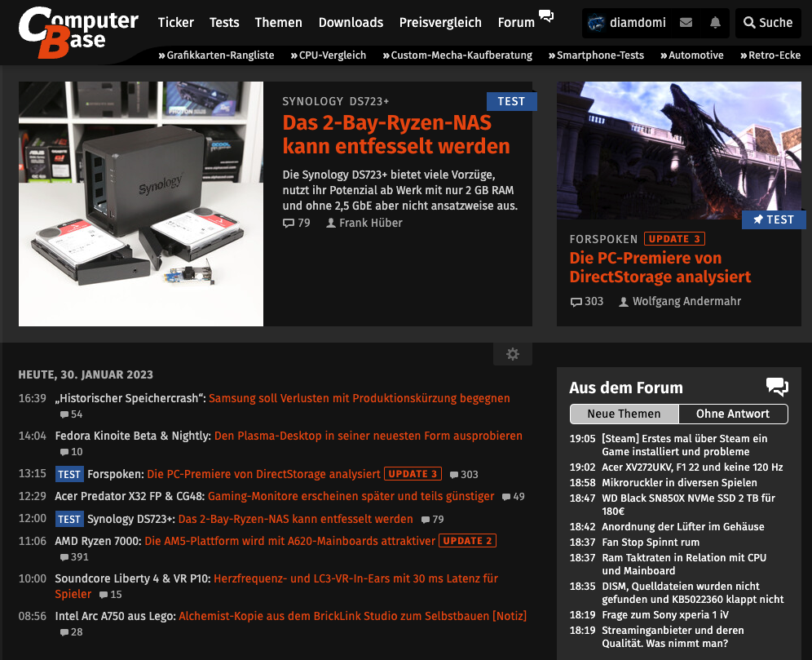Click the forum bubbles icon beside Aus dem Forum

(x=777, y=387)
